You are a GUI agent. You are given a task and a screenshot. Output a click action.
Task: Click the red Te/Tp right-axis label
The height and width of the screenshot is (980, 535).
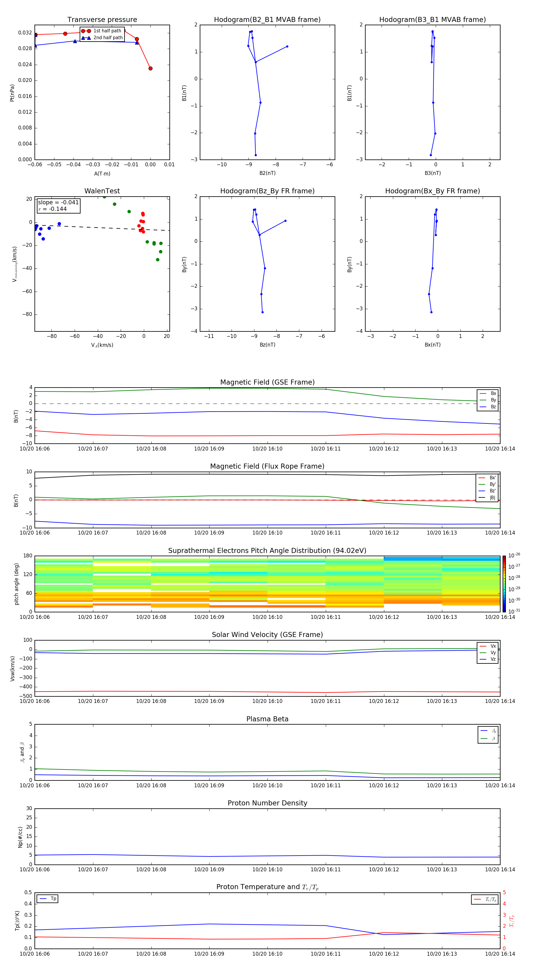coord(512,921)
